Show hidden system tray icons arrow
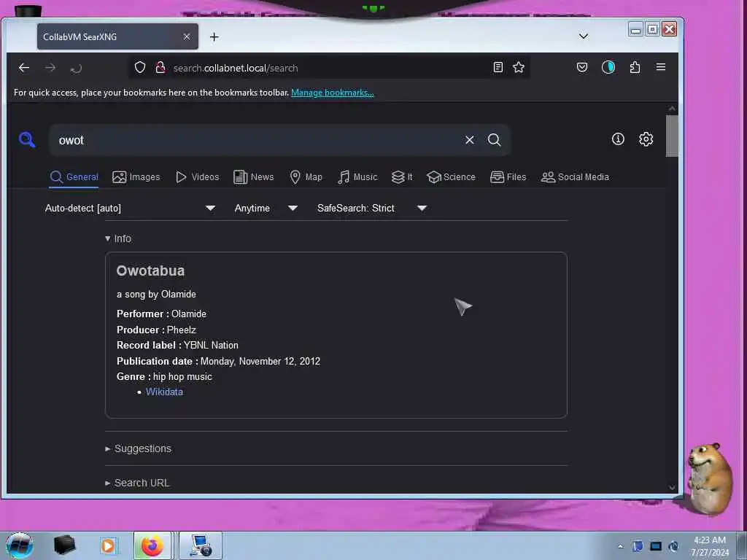 point(620,546)
